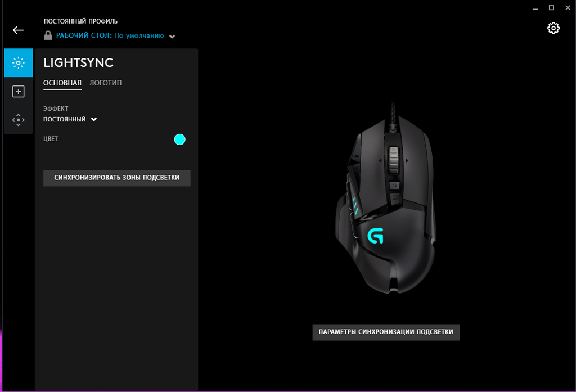The height and width of the screenshot is (392, 576).
Task: Click the profile lock icon
Action: click(x=48, y=35)
